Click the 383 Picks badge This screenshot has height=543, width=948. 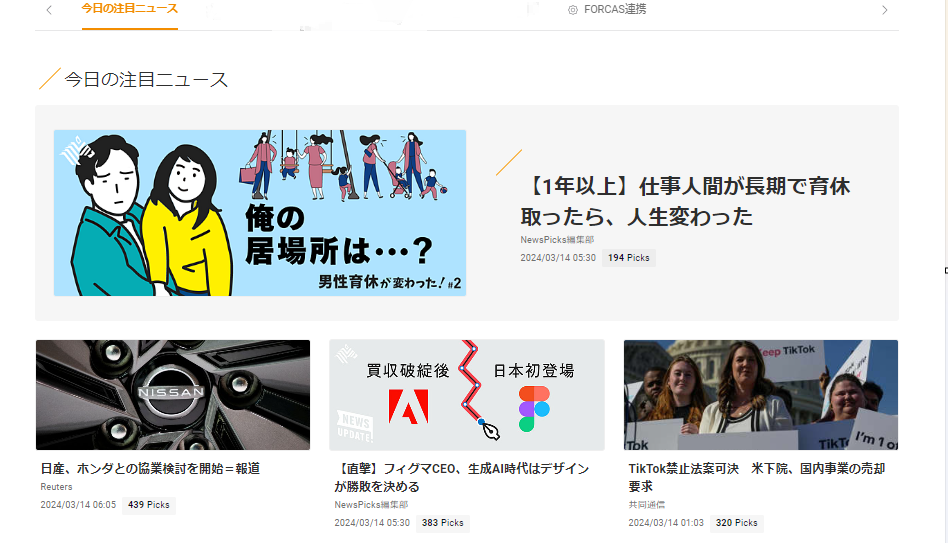click(443, 523)
